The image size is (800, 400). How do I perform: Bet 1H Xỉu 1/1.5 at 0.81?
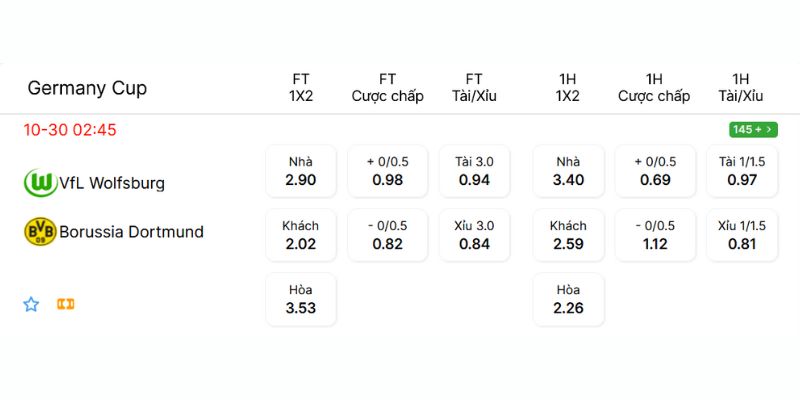(741, 235)
